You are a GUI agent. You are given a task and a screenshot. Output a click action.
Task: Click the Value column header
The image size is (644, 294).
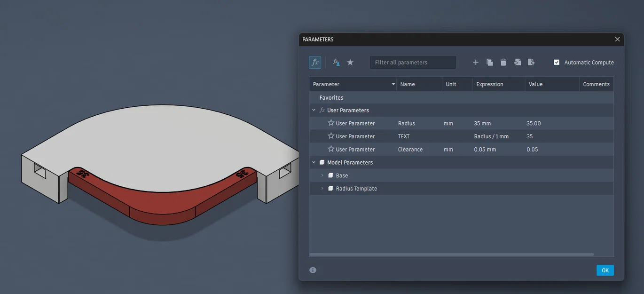pyautogui.click(x=552, y=84)
